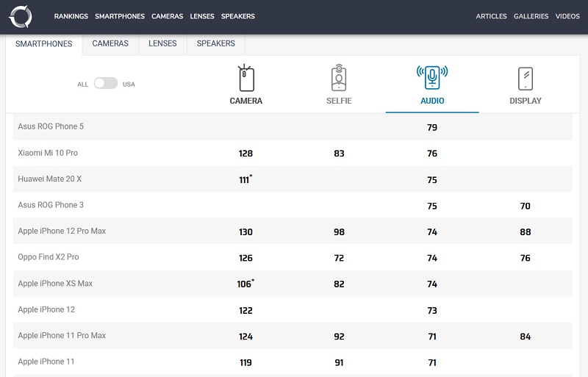Open Lenses in the top navigation bar

(202, 16)
